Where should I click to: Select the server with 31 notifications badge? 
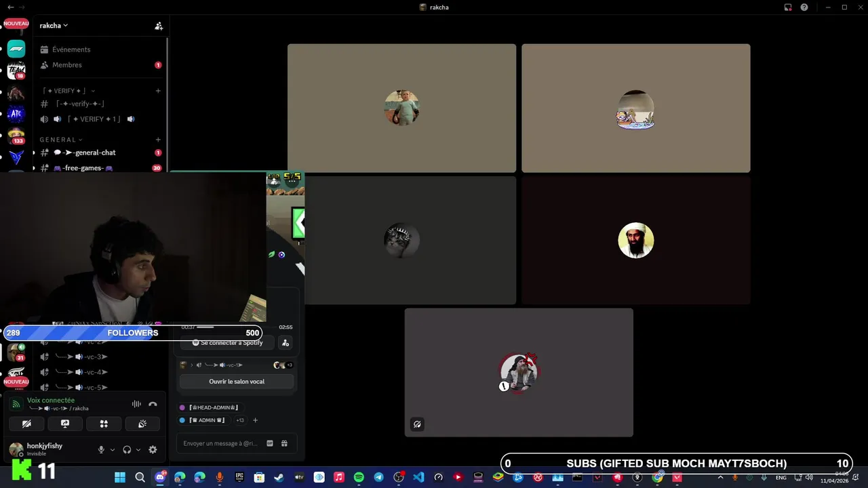point(16,352)
